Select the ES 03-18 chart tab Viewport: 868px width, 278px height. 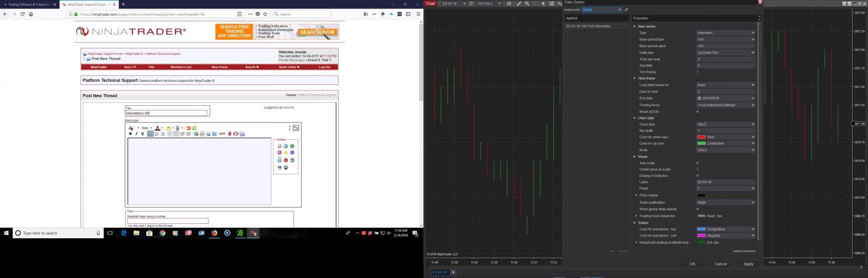click(x=439, y=272)
